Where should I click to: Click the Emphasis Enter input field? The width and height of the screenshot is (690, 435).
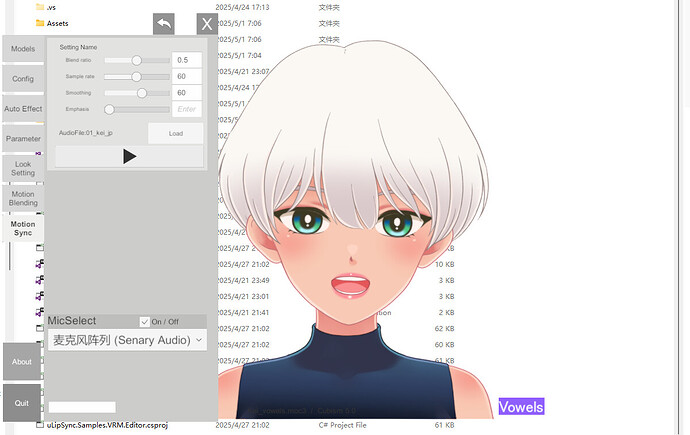coord(187,109)
